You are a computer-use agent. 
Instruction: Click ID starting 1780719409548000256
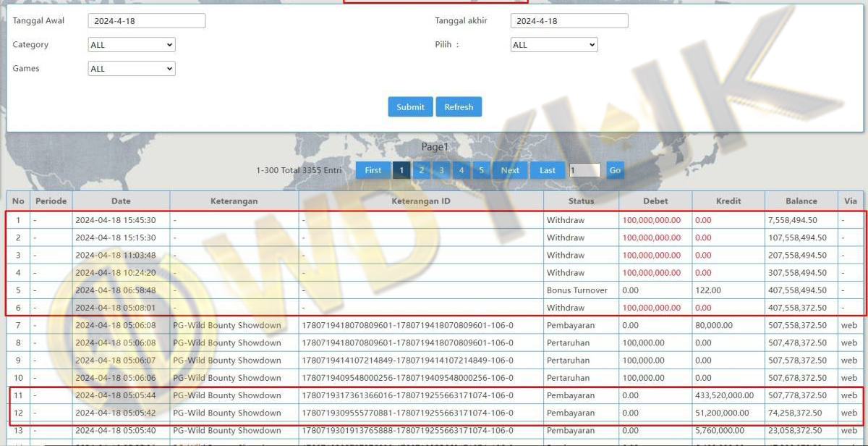click(x=407, y=378)
